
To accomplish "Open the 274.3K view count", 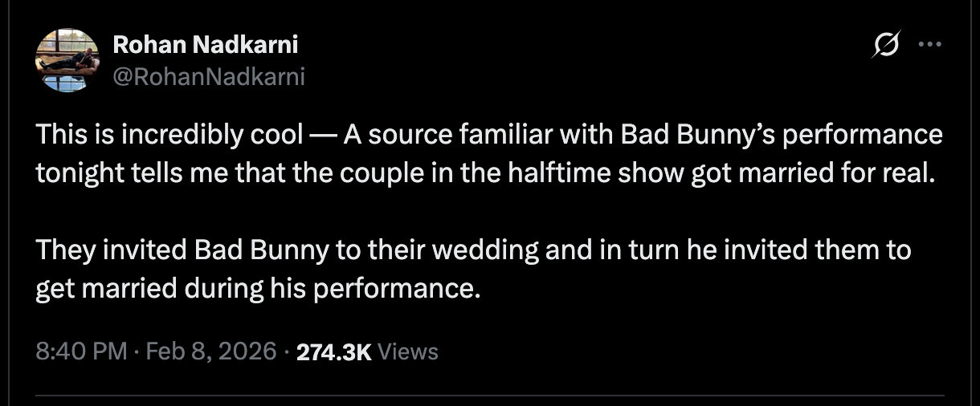I will point(334,351).
